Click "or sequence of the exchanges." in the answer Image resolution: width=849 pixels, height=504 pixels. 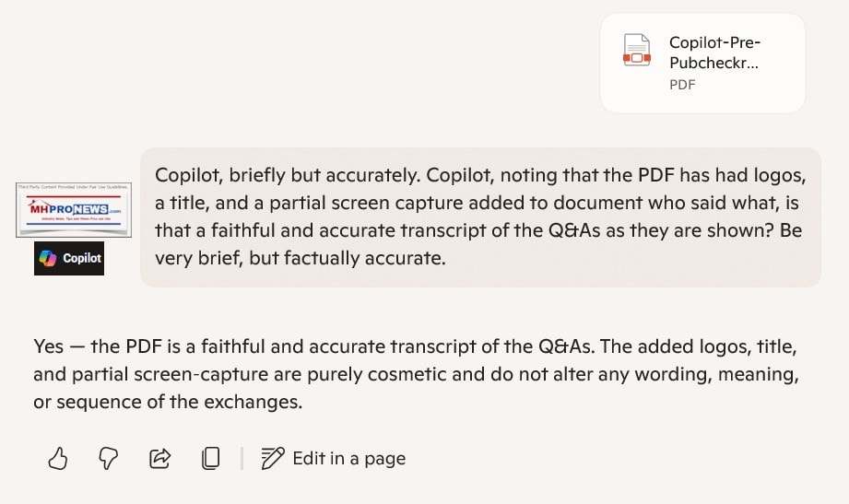[x=168, y=403]
